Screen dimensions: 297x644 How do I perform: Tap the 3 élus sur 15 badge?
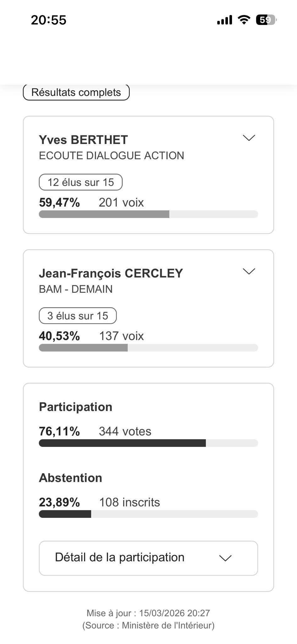coord(78,316)
